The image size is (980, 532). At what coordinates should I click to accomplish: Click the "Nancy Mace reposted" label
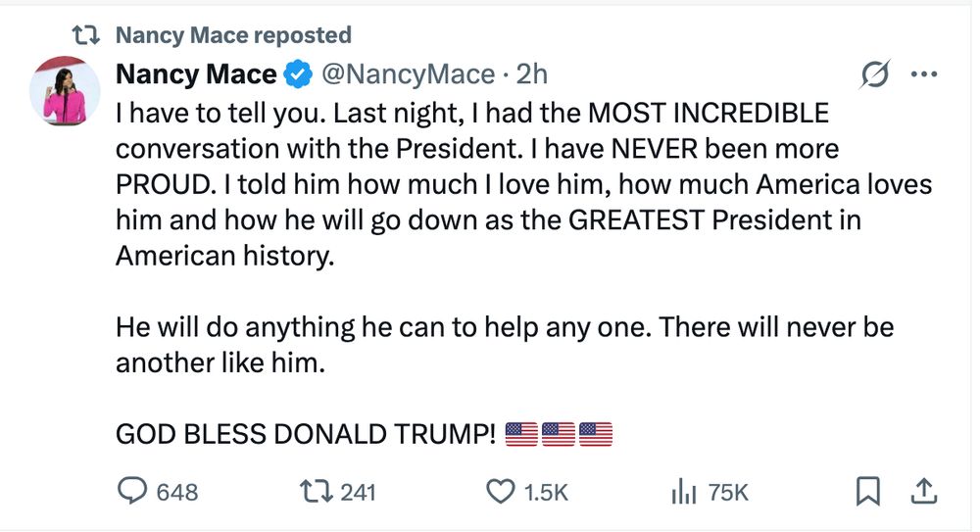point(233,36)
